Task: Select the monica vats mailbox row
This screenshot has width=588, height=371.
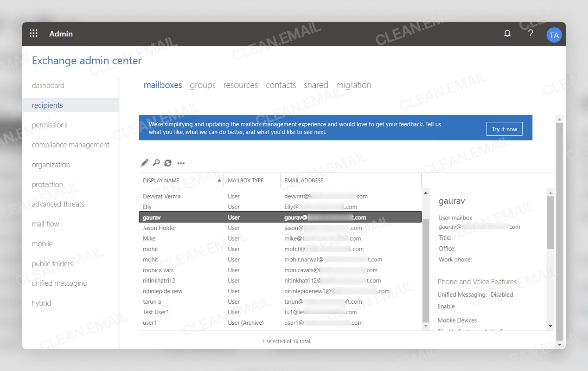Action: [280, 270]
